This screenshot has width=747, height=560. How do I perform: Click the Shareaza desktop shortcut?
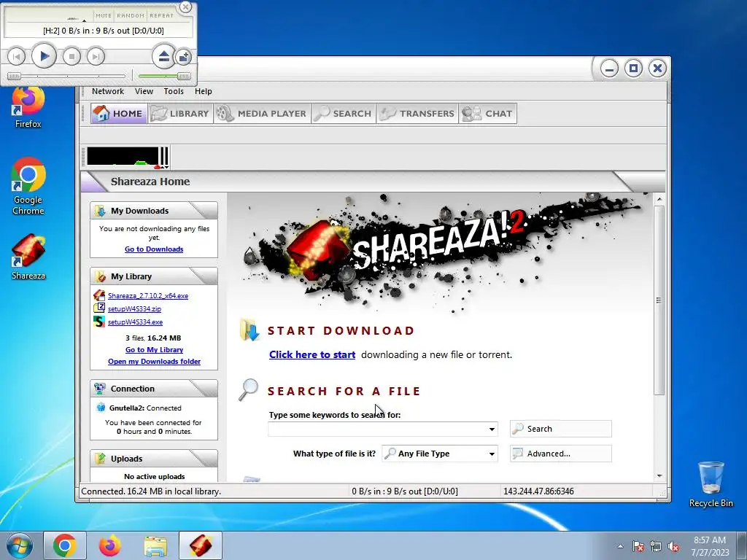click(28, 257)
